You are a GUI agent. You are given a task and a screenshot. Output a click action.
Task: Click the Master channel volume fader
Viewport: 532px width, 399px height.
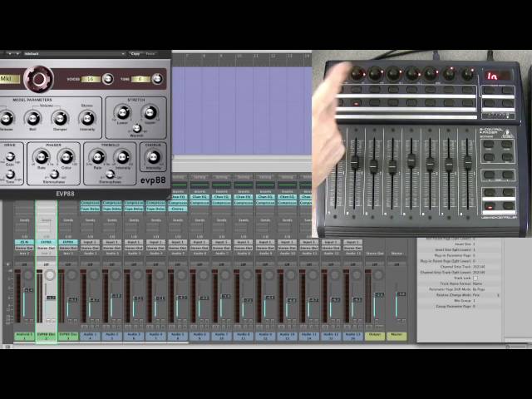click(401, 293)
